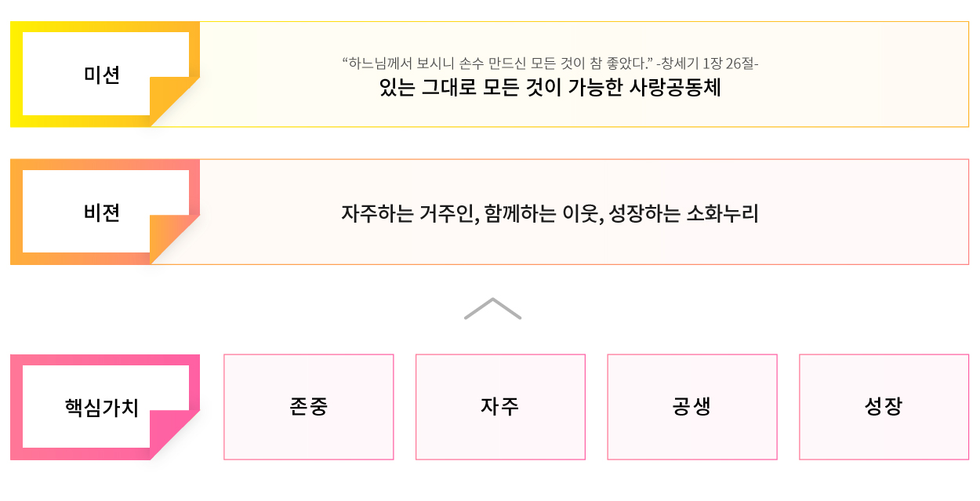This screenshot has height=501, width=980.
Task: Open the 공생 core value box
Action: [692, 407]
